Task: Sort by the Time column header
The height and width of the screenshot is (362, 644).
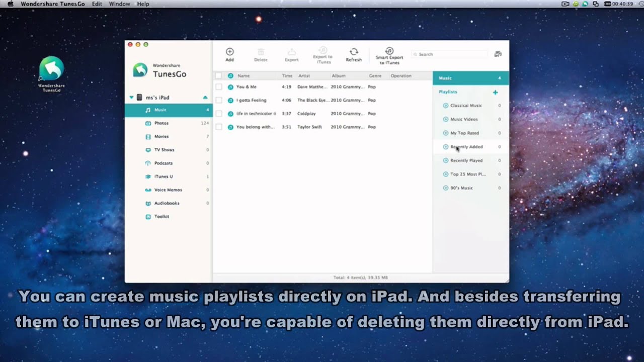Action: [x=287, y=76]
